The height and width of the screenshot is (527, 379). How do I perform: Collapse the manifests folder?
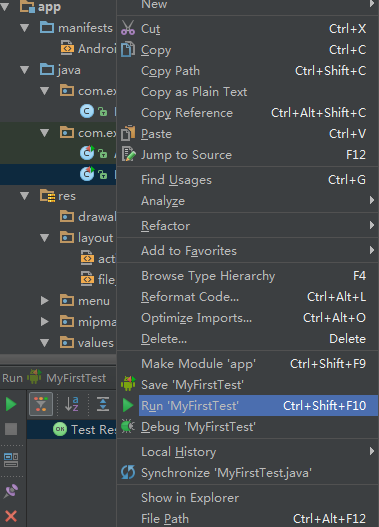(x=25, y=28)
